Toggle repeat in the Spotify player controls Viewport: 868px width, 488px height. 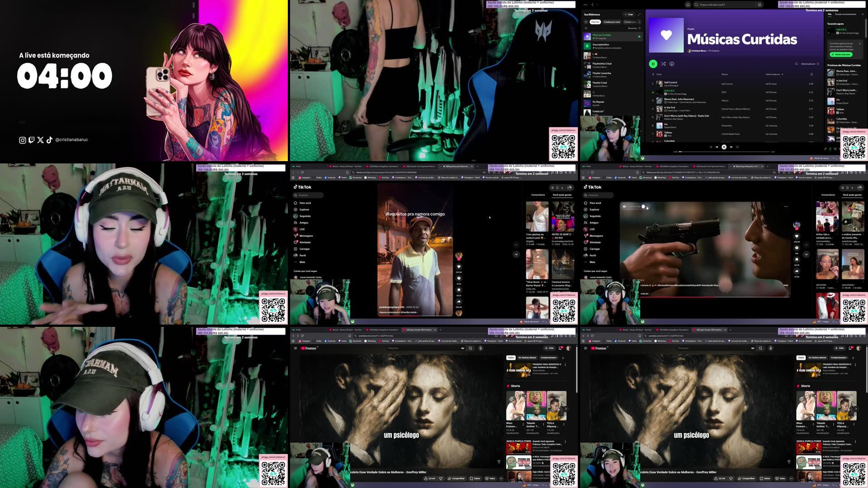738,147
